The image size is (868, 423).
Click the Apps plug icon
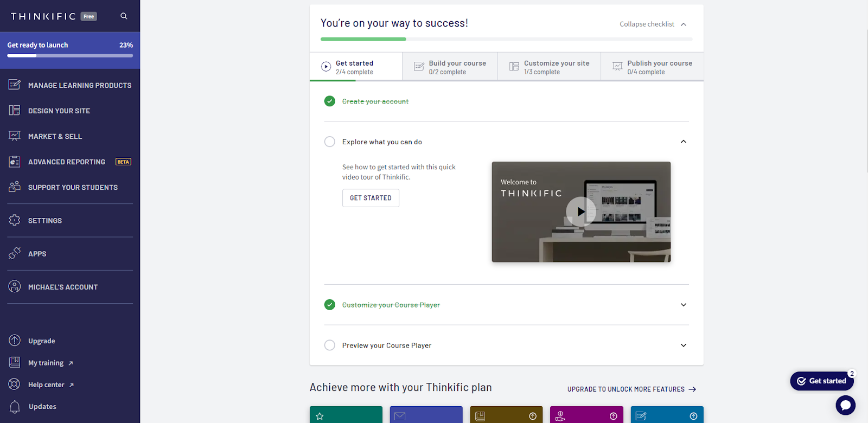15,253
